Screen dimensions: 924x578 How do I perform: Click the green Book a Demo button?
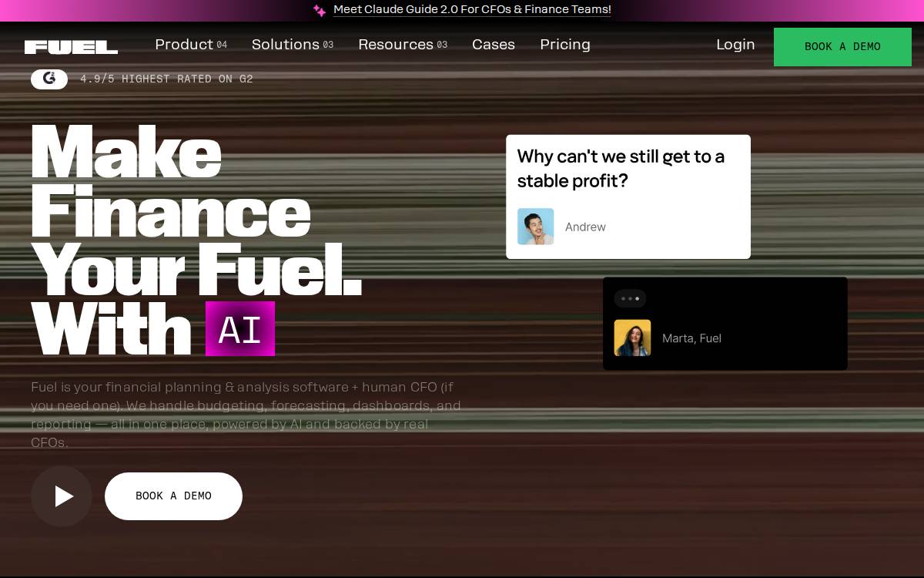click(842, 47)
